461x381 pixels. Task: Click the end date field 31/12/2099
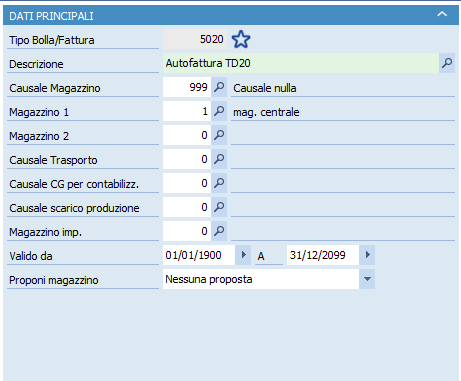click(323, 255)
